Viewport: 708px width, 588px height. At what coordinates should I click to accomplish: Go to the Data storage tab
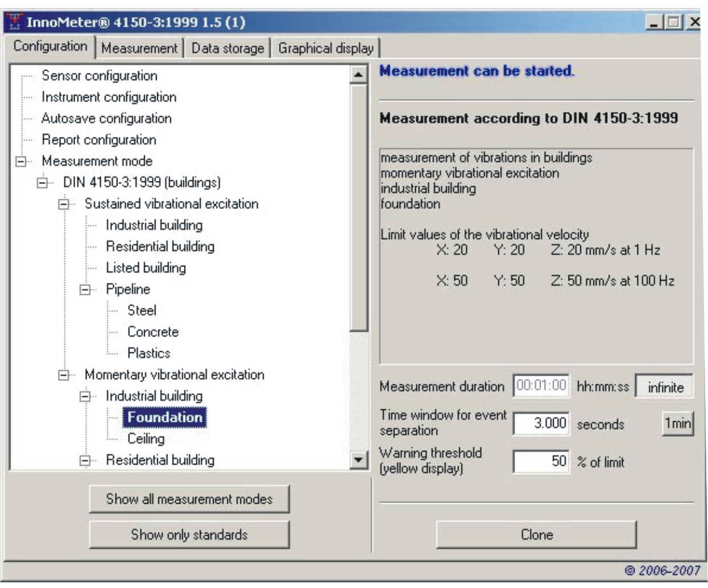click(x=227, y=48)
